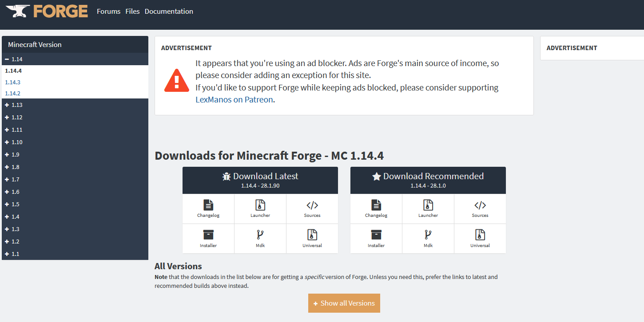Expand the 1.9 version group
Image resolution: width=644 pixels, height=322 pixels.
pos(75,154)
